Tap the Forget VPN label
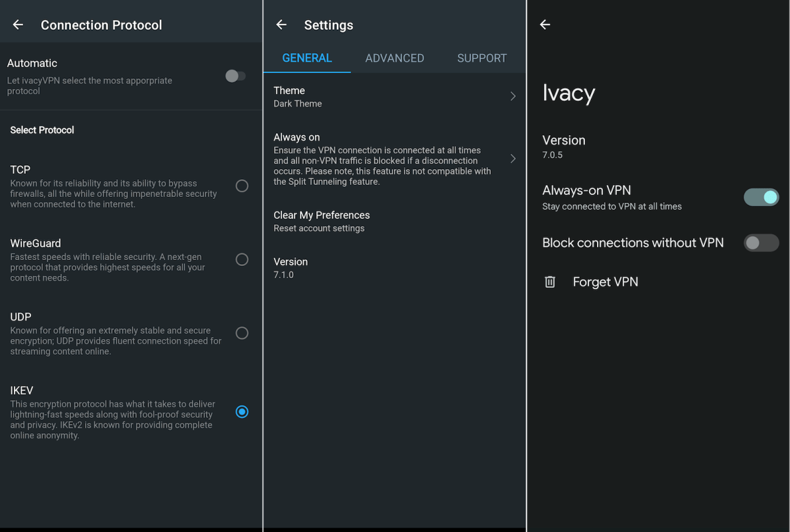This screenshot has height=532, width=790. coord(605,282)
